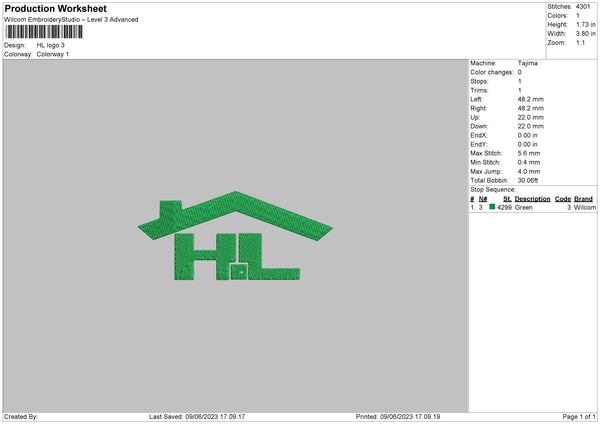Click the Wilcom brand entry
The image size is (600, 424).
(x=585, y=207)
